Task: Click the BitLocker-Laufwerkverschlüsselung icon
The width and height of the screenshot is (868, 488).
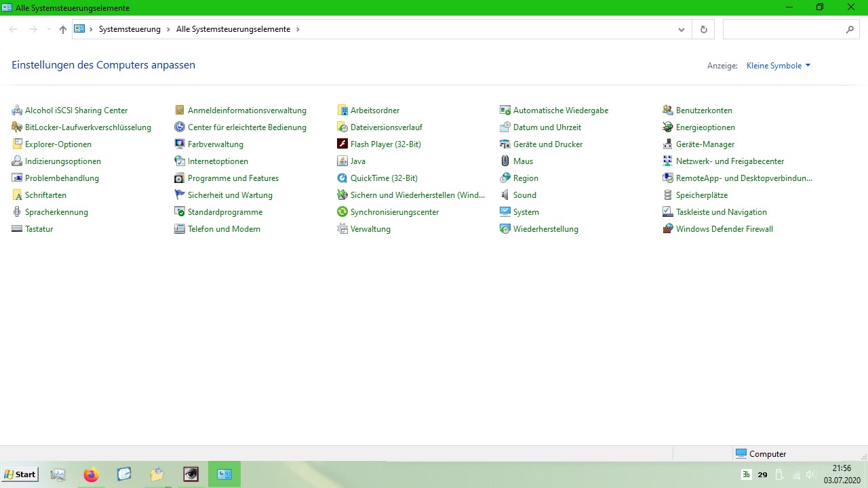Action: [x=17, y=127]
